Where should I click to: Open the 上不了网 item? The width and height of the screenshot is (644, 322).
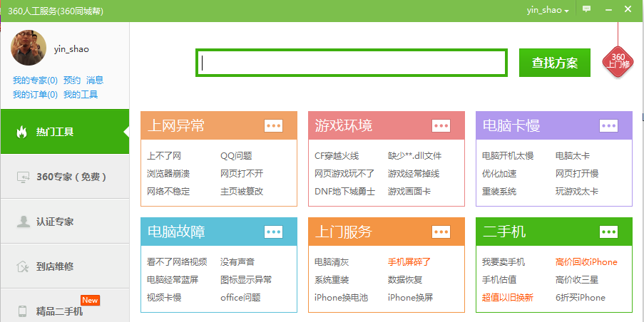coord(164,156)
